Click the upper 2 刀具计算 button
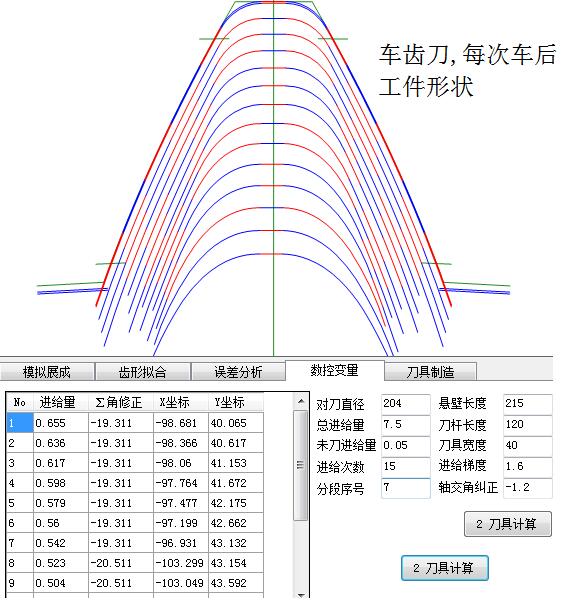 (508, 524)
